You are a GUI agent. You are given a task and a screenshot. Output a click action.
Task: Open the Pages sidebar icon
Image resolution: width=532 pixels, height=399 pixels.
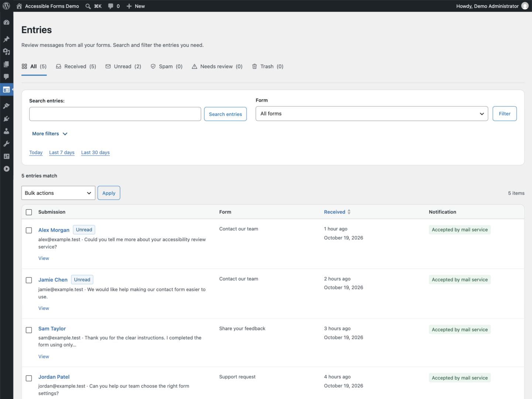click(6, 64)
